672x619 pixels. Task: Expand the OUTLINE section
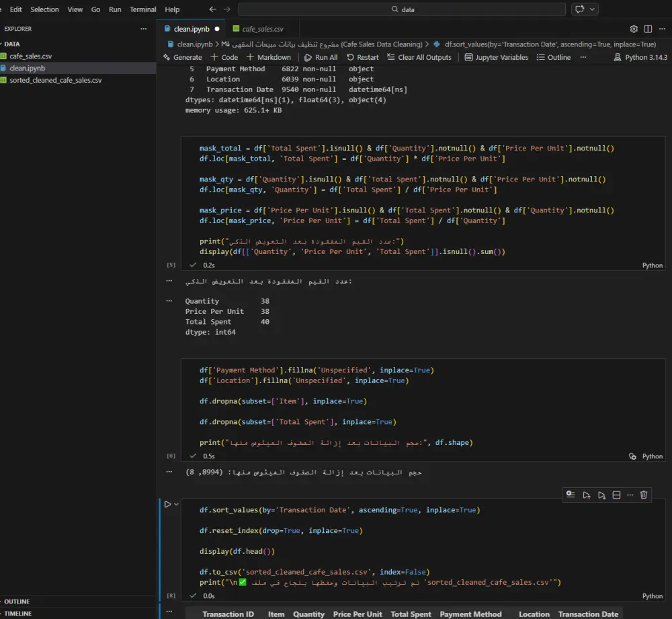pyautogui.click(x=78, y=602)
